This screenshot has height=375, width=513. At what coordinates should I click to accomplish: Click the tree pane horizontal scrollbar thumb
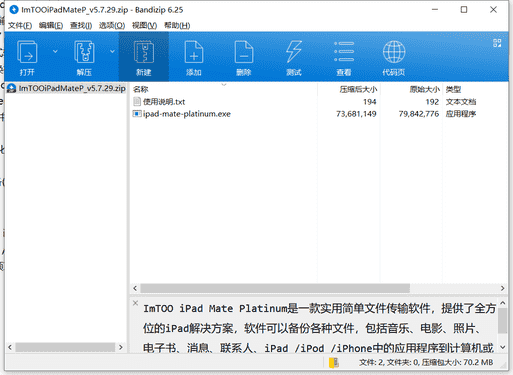point(65,347)
